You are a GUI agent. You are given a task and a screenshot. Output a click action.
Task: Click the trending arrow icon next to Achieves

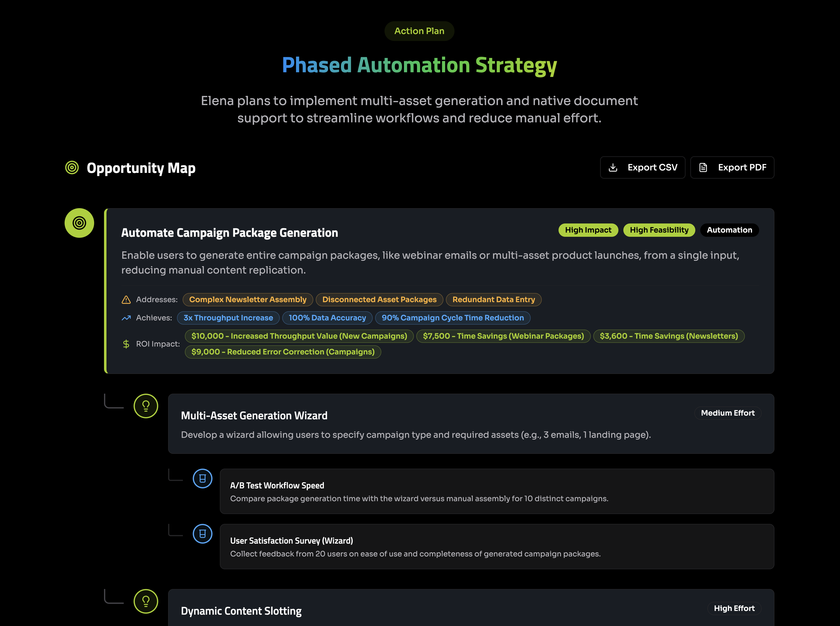pos(126,318)
